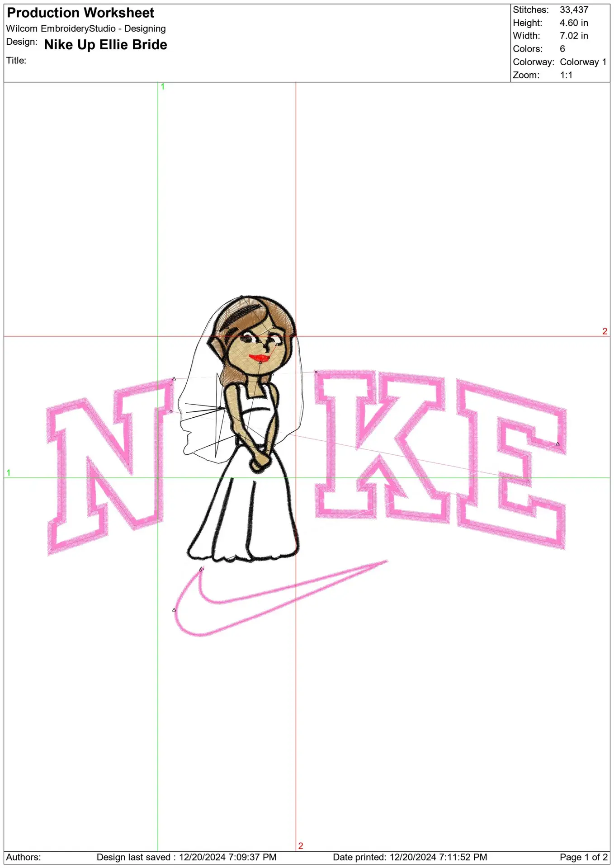Click the 'Colors:' label
The image size is (614, 868).
527,49
